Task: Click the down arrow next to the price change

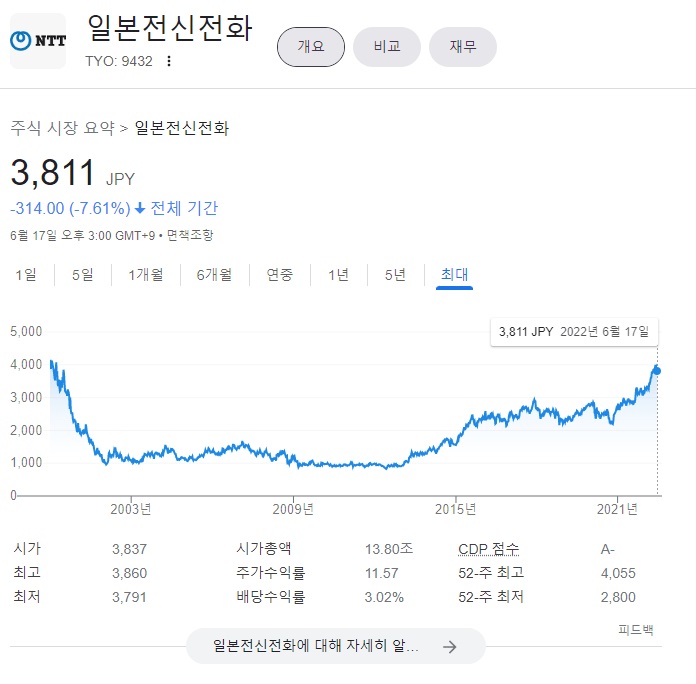Action: tap(140, 209)
